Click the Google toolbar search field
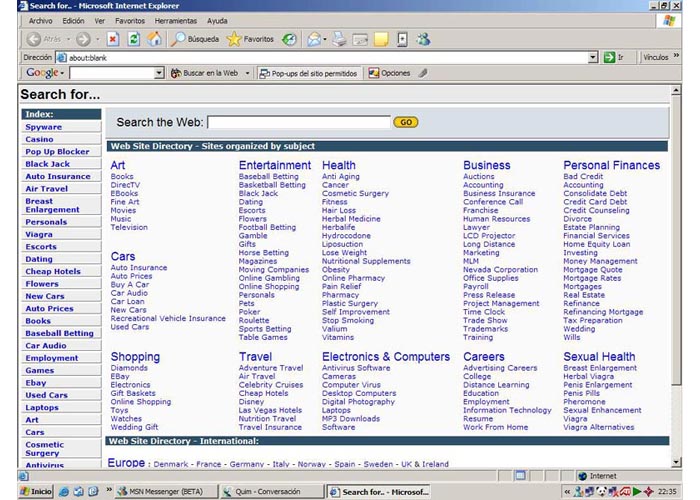The height and width of the screenshot is (500, 700). point(112,73)
